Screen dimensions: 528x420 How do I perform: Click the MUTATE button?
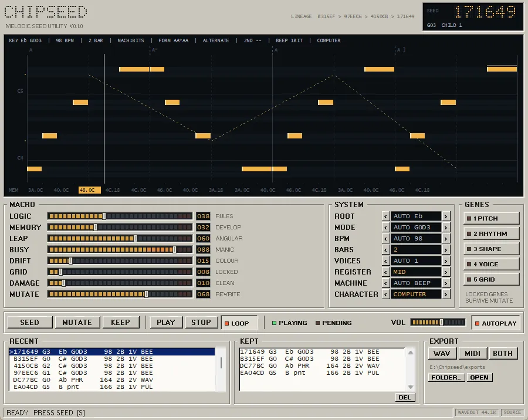(x=77, y=322)
